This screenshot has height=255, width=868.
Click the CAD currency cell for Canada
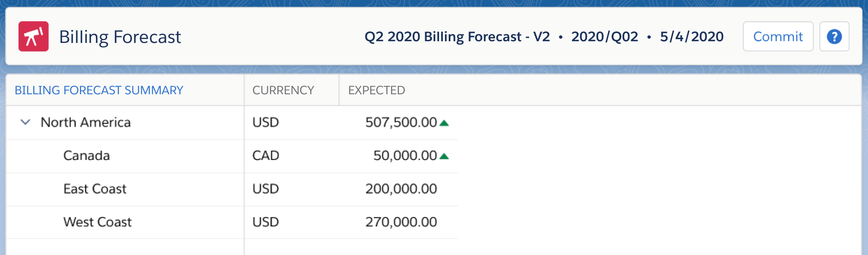[x=266, y=156]
